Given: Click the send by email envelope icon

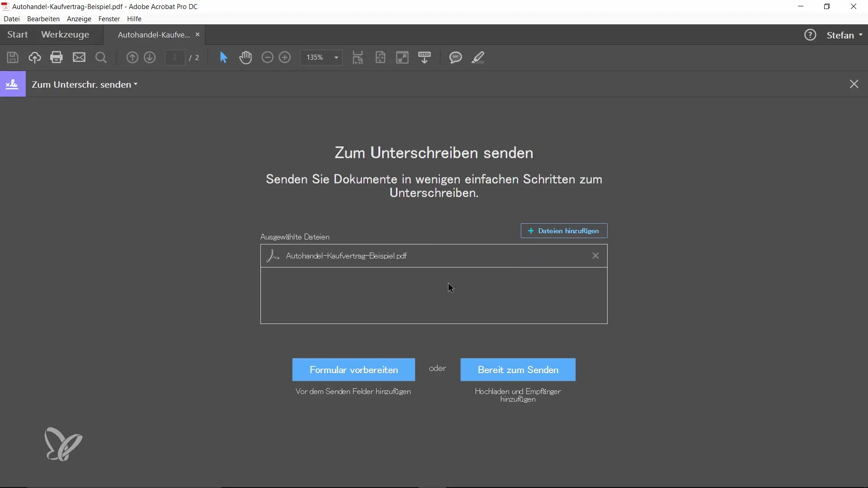Looking at the screenshot, I should tap(79, 57).
